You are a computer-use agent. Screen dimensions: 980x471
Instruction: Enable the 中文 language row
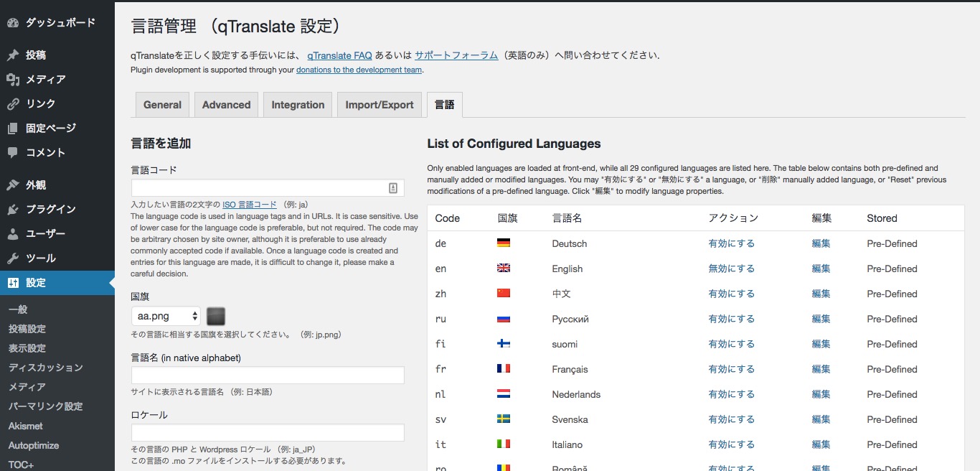(732, 293)
